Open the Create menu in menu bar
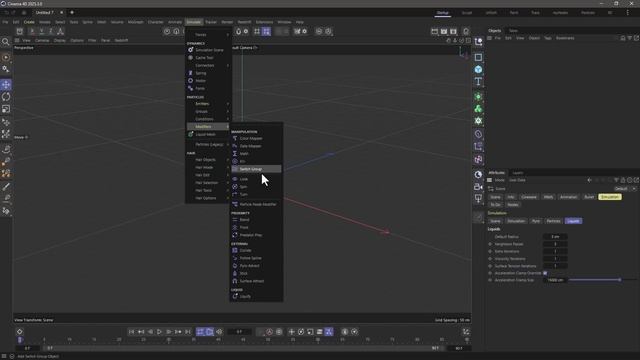The width and height of the screenshot is (640, 360). pos(29,22)
